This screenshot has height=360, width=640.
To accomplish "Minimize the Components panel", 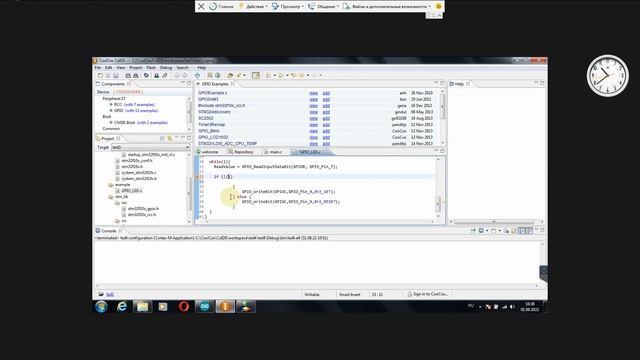I will point(183,83).
